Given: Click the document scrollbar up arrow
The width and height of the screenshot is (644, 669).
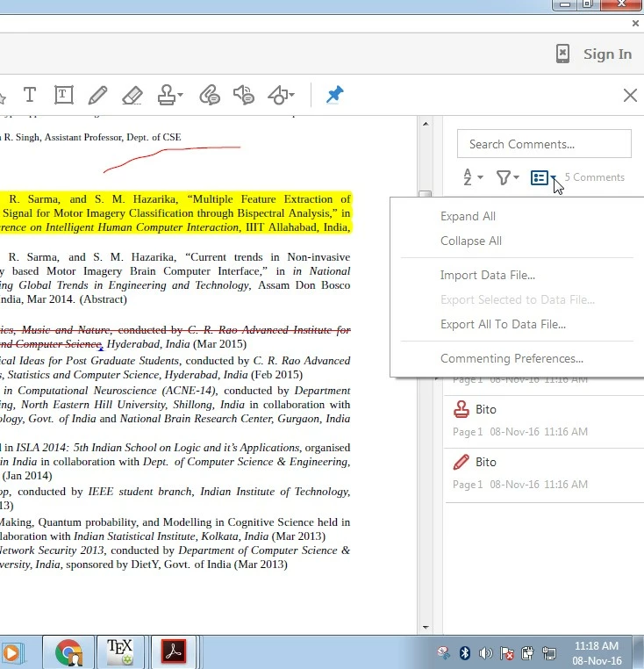Looking at the screenshot, I should (426, 124).
